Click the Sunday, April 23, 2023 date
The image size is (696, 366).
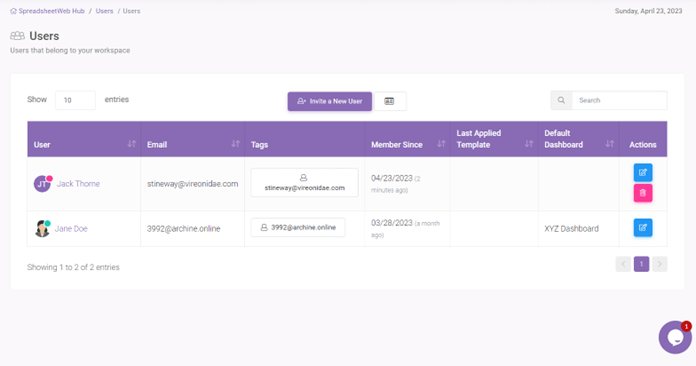[x=649, y=11]
